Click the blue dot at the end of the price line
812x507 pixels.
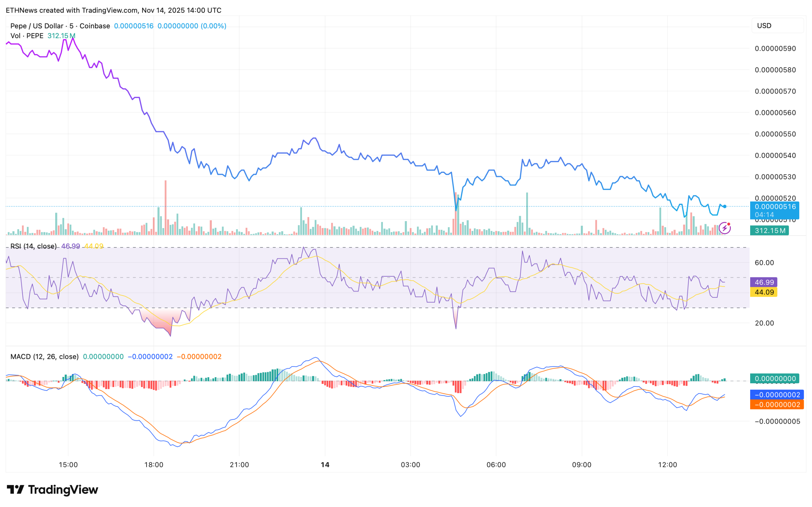725,207
